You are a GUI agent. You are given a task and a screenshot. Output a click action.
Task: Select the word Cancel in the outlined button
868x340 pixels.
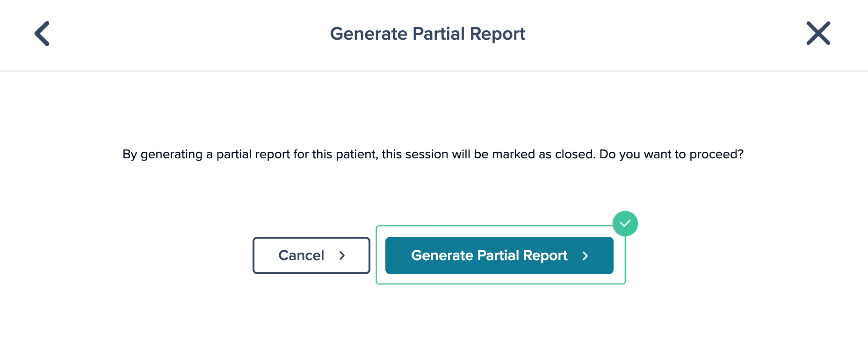coord(301,255)
